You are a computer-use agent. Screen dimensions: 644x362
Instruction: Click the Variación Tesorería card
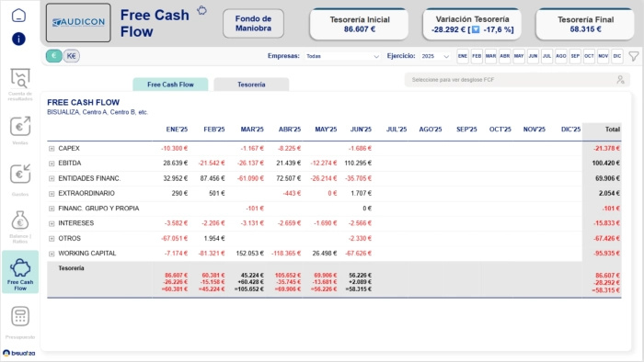pyautogui.click(x=472, y=24)
